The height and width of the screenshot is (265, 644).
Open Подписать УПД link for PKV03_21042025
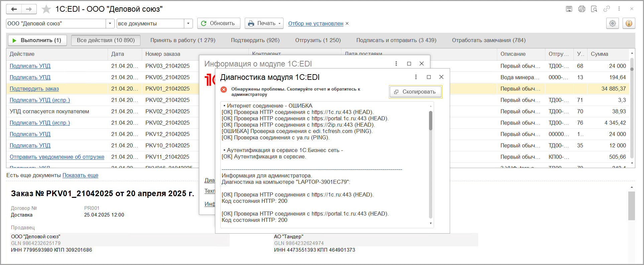point(30,66)
